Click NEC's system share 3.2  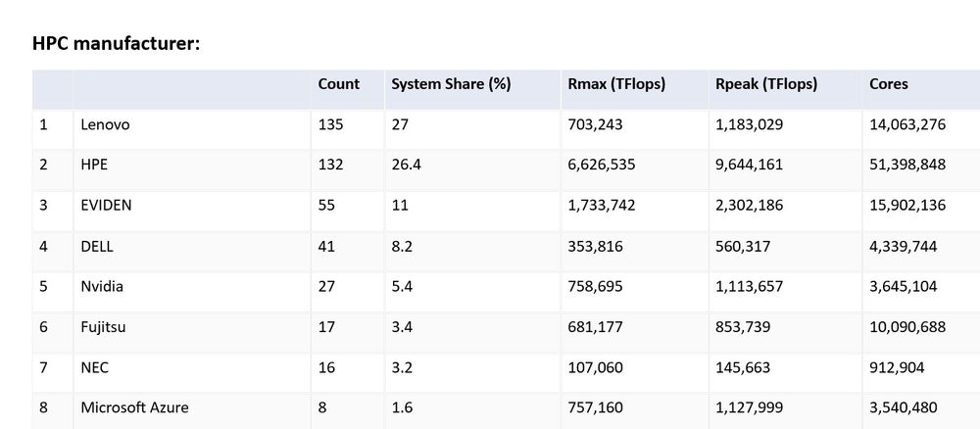tap(402, 367)
